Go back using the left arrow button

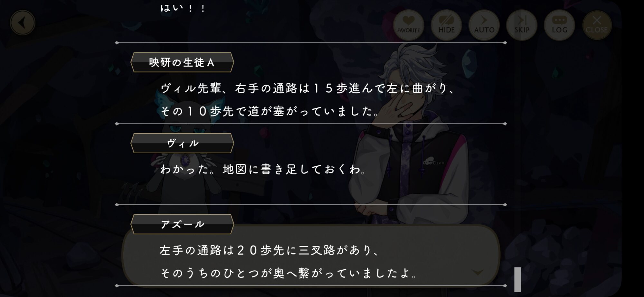coord(23,23)
